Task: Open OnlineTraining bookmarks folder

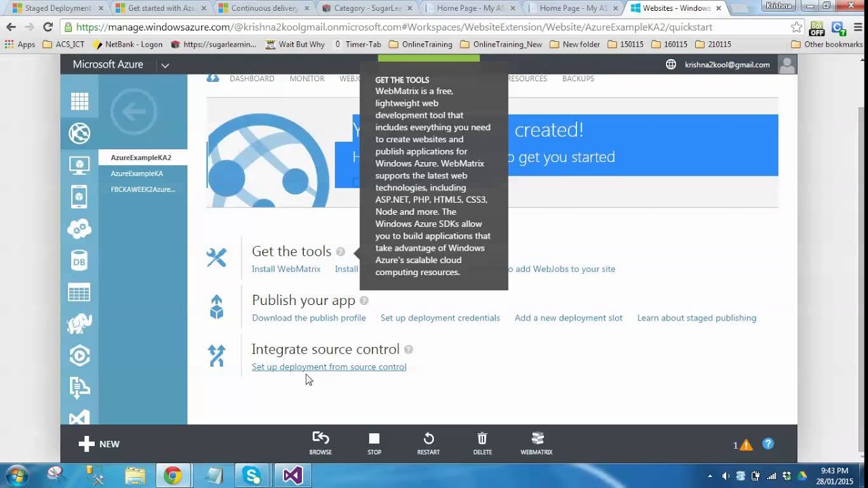Action: [420, 44]
